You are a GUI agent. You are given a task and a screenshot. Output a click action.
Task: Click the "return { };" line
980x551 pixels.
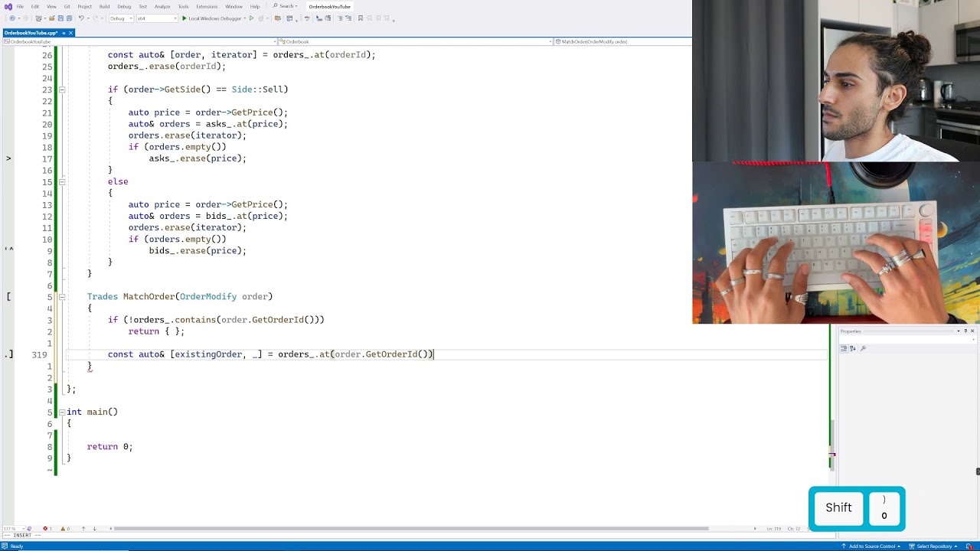pyautogui.click(x=156, y=331)
